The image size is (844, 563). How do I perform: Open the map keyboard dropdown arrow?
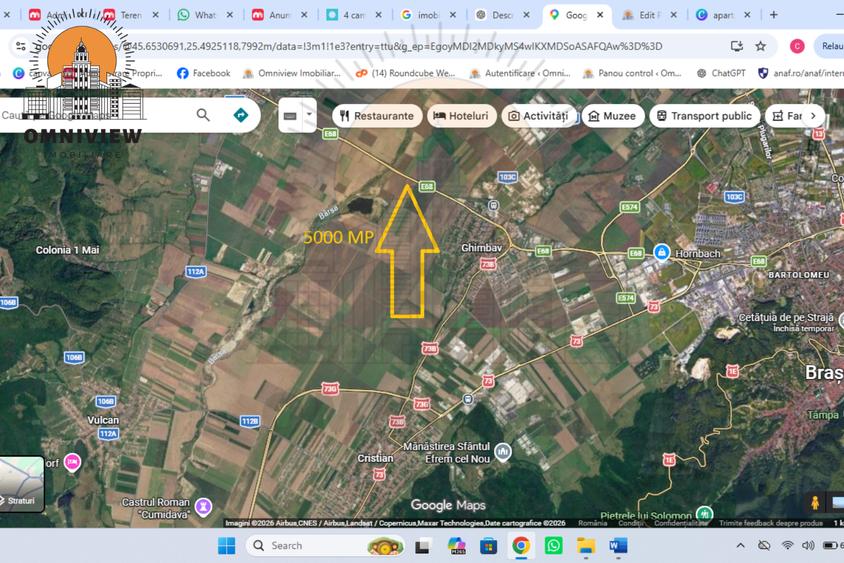pos(309,114)
